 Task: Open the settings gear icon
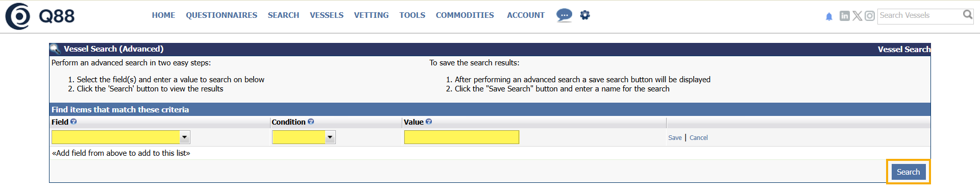click(585, 15)
